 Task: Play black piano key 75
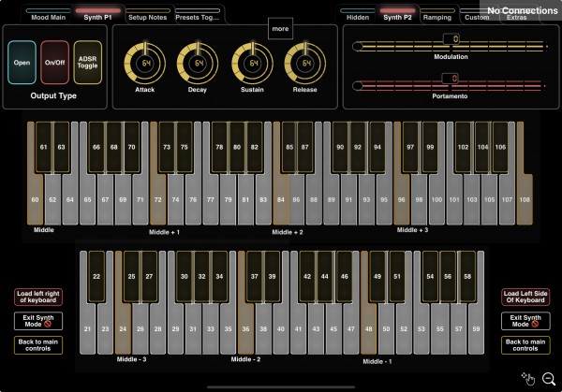[x=185, y=147]
